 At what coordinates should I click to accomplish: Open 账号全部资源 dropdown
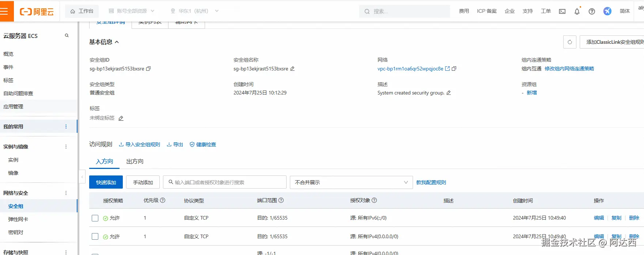point(132,11)
